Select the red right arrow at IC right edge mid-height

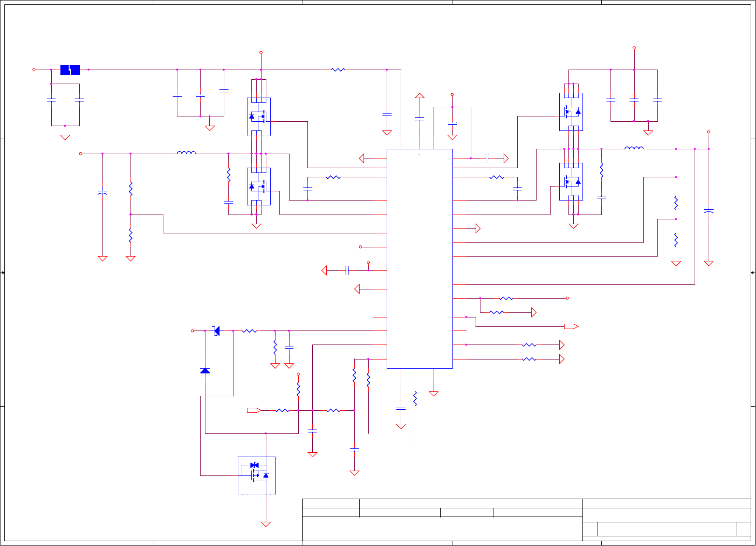(478, 228)
